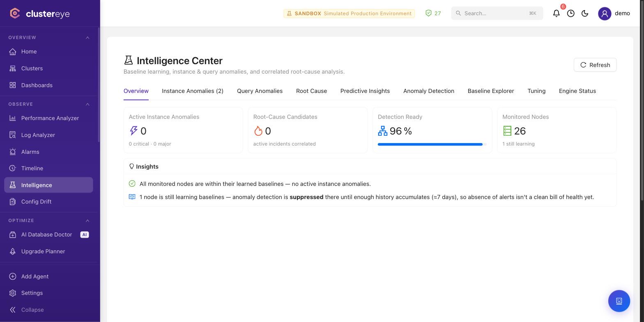Click the AI Database Doctor icon
Image resolution: width=644 pixels, height=322 pixels.
coord(13,234)
